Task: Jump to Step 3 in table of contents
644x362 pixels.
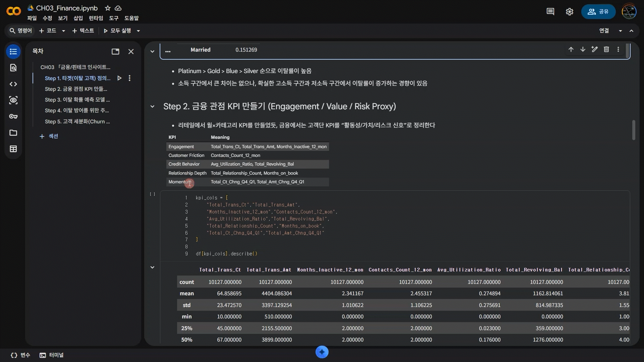Action: point(77,100)
